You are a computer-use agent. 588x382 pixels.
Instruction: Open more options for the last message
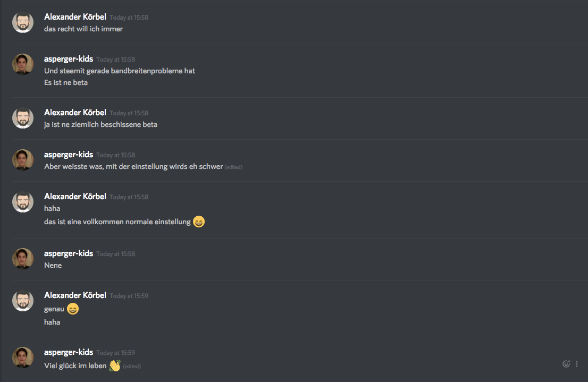tap(577, 363)
